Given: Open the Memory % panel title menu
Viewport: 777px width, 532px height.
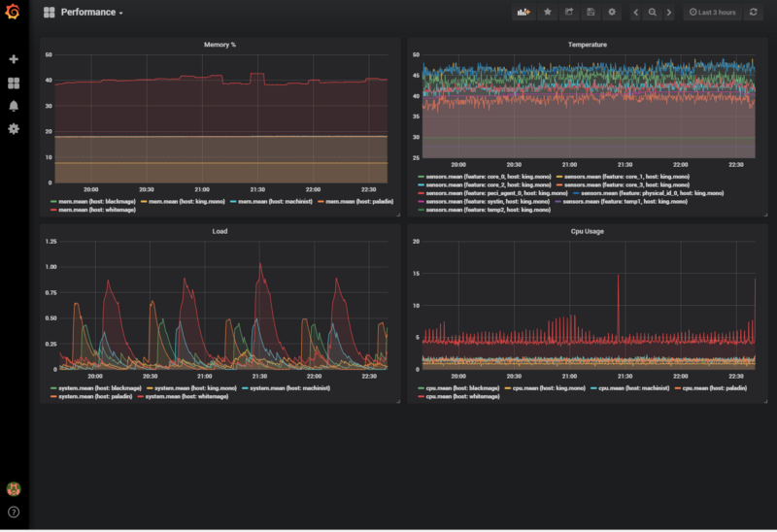Looking at the screenshot, I should tap(220, 45).
